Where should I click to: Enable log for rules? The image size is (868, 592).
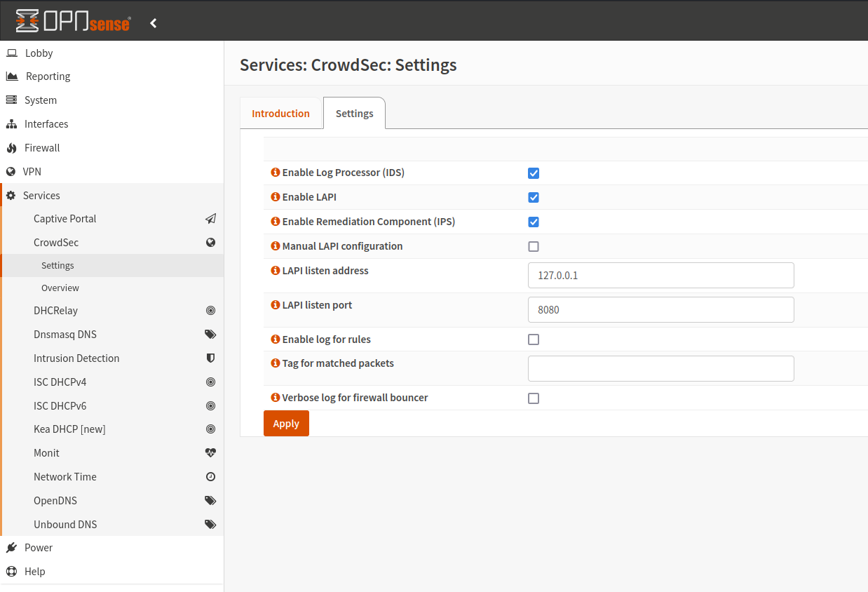pos(534,339)
